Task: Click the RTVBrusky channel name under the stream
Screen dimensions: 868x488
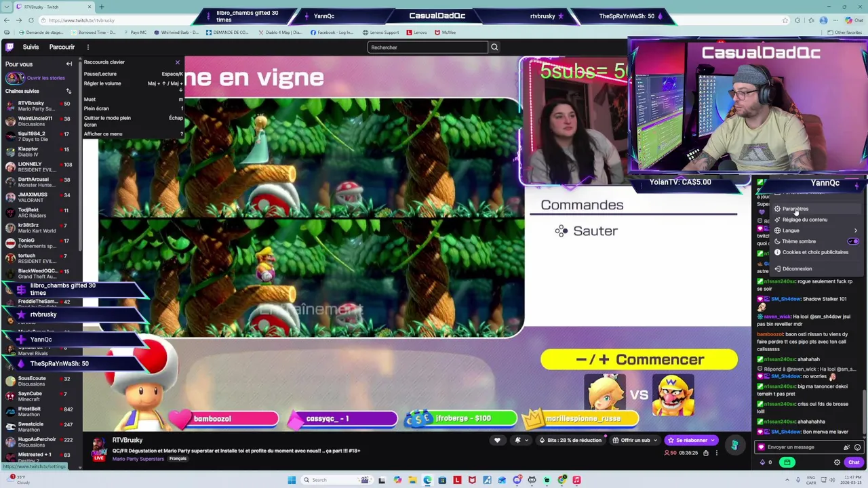Action: pyautogui.click(x=127, y=440)
